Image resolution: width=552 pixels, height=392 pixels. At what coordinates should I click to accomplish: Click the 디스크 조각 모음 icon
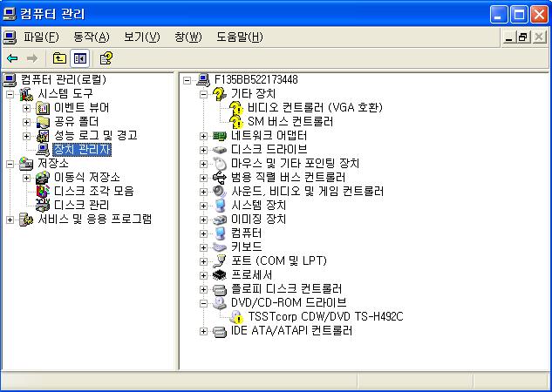pyautogui.click(x=43, y=192)
